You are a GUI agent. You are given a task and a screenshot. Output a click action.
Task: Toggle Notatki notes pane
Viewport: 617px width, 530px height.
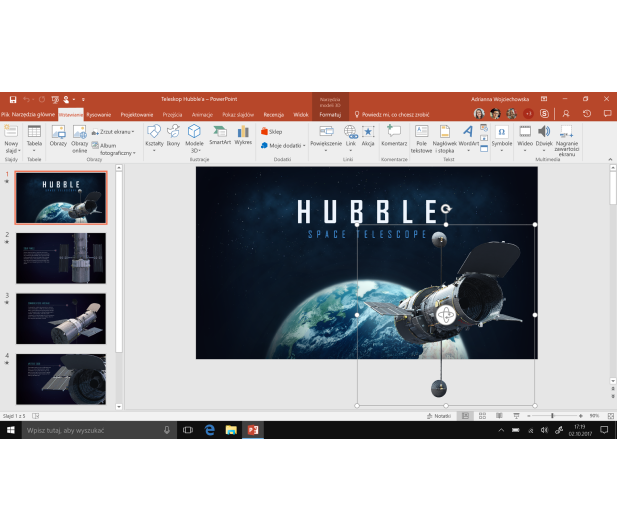(x=439, y=416)
